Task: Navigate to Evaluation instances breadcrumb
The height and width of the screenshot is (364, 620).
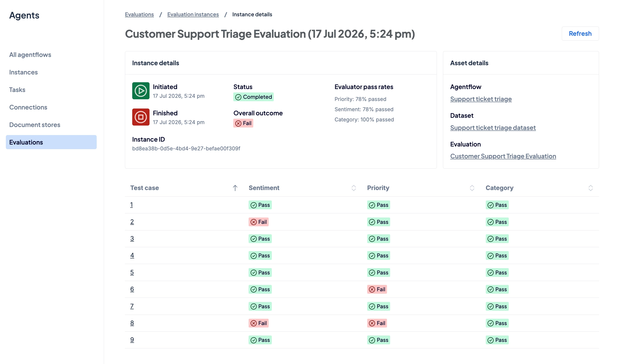Action: point(193,14)
